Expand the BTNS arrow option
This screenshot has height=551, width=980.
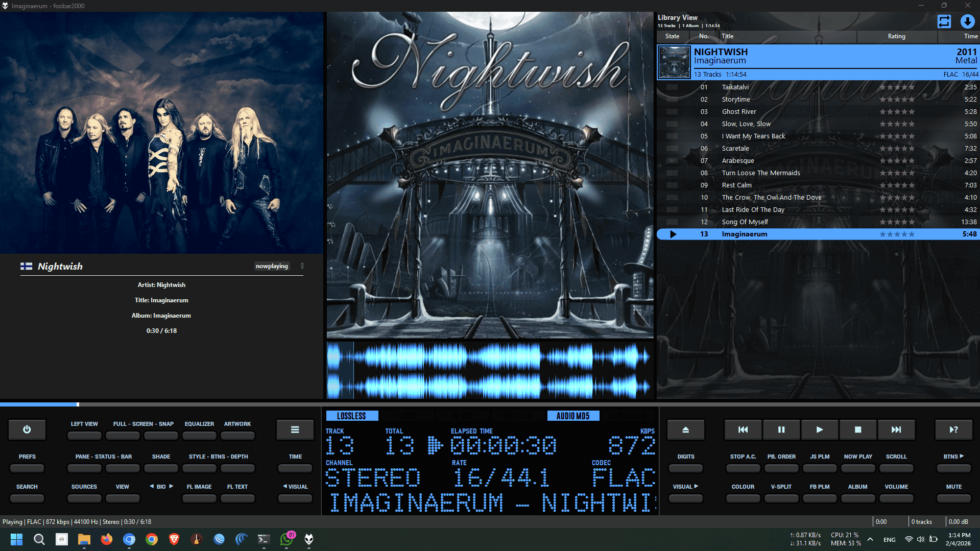953,468
